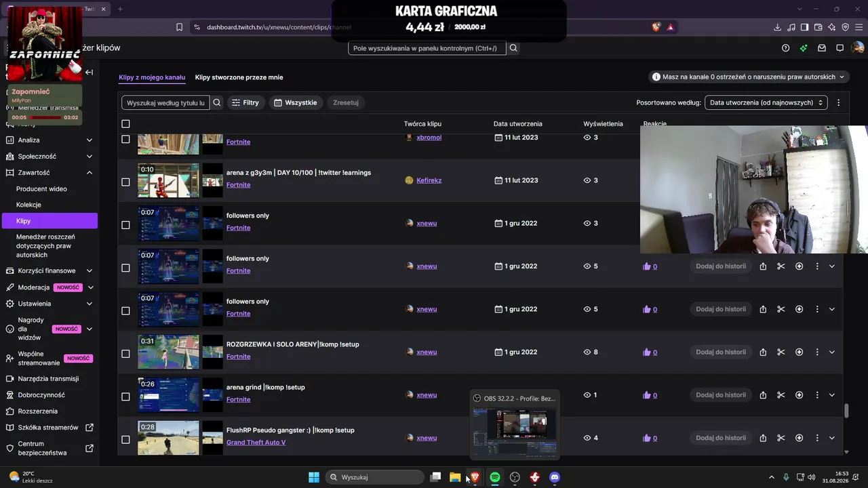This screenshot has width=868, height=488.
Task: Open the three-dot menu for ROZGRZEWKA clip
Action: click(x=817, y=352)
